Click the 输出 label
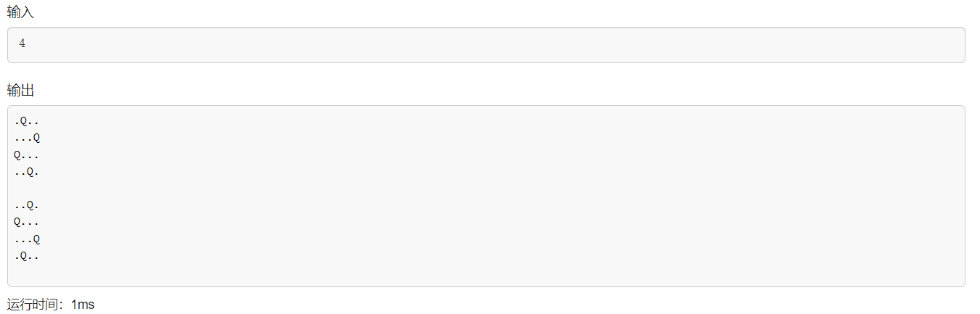This screenshot has width=980, height=314. coord(20,90)
